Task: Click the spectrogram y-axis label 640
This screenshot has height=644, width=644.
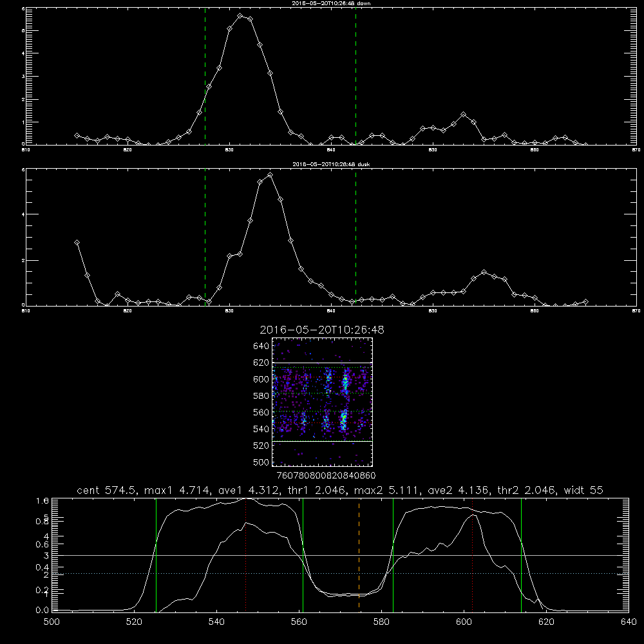Action: pyautogui.click(x=261, y=346)
